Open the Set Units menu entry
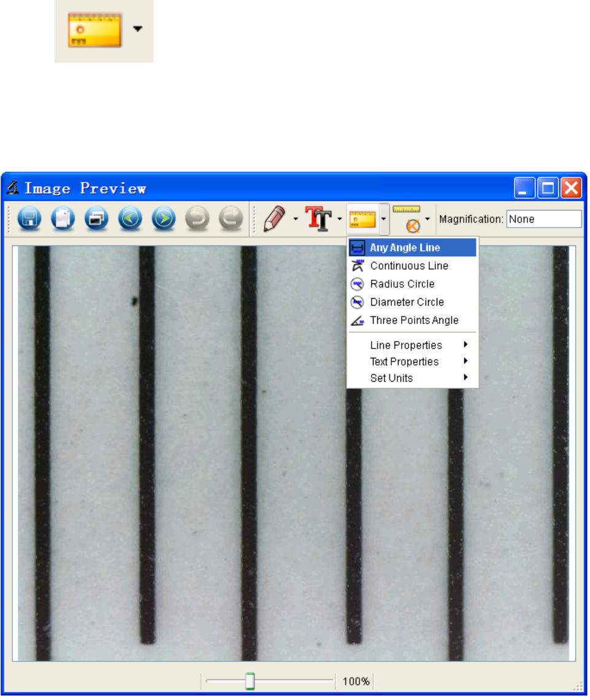The height and width of the screenshot is (700, 590). [413, 379]
